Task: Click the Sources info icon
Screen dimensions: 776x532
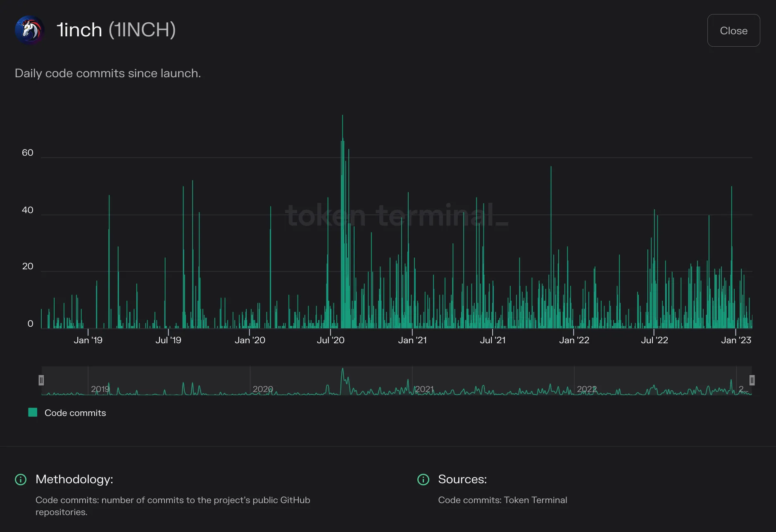Action: (x=423, y=479)
